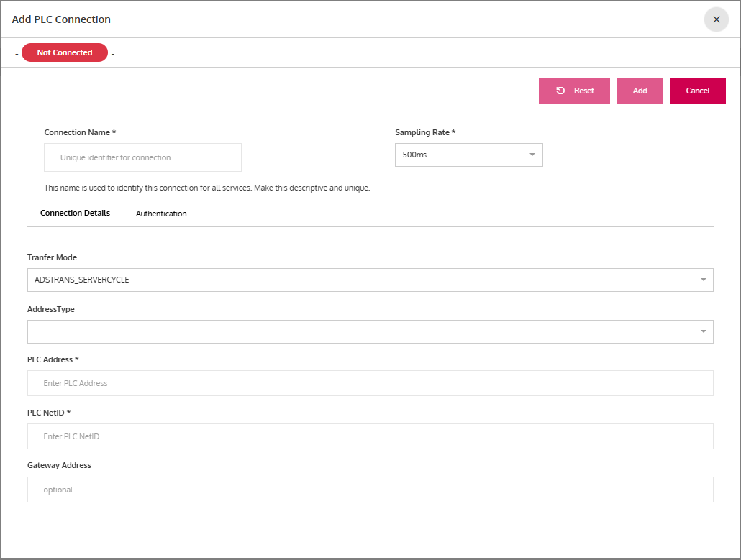The width and height of the screenshot is (741, 560).
Task: Open the empty AddressType combo box
Action: (x=360, y=331)
